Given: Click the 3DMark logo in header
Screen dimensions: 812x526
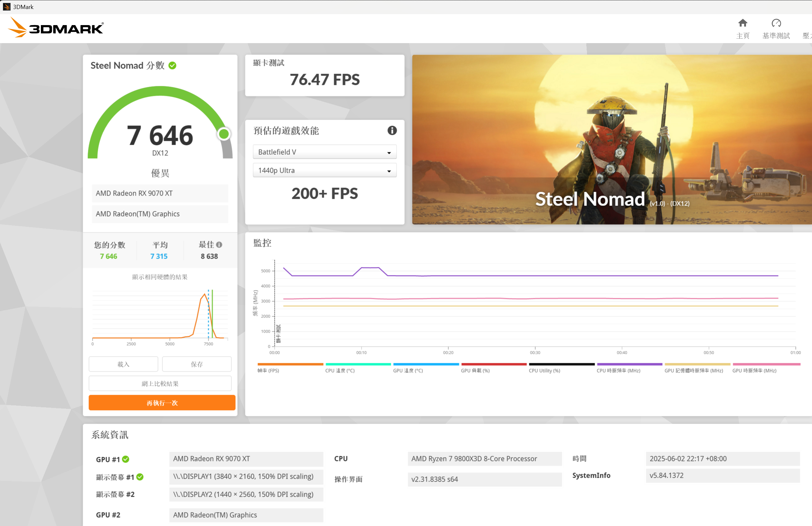Looking at the screenshot, I should 56,28.
